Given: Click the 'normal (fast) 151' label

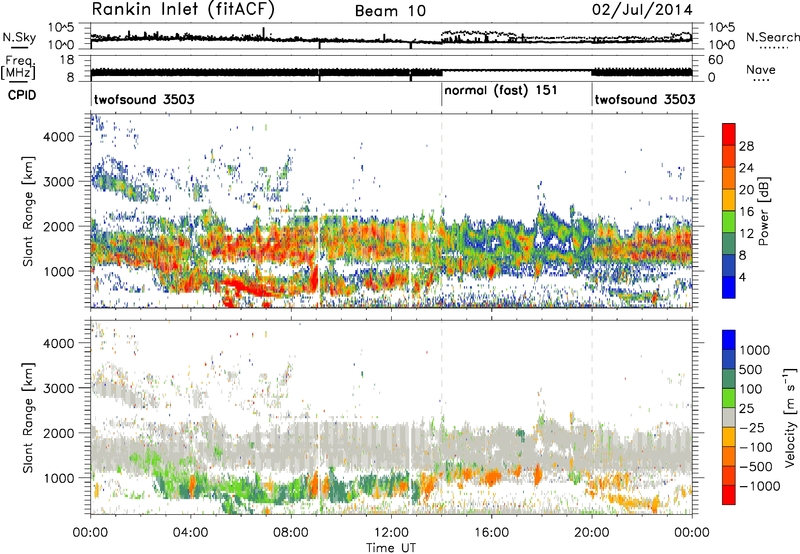Looking at the screenshot, I should point(501,91).
